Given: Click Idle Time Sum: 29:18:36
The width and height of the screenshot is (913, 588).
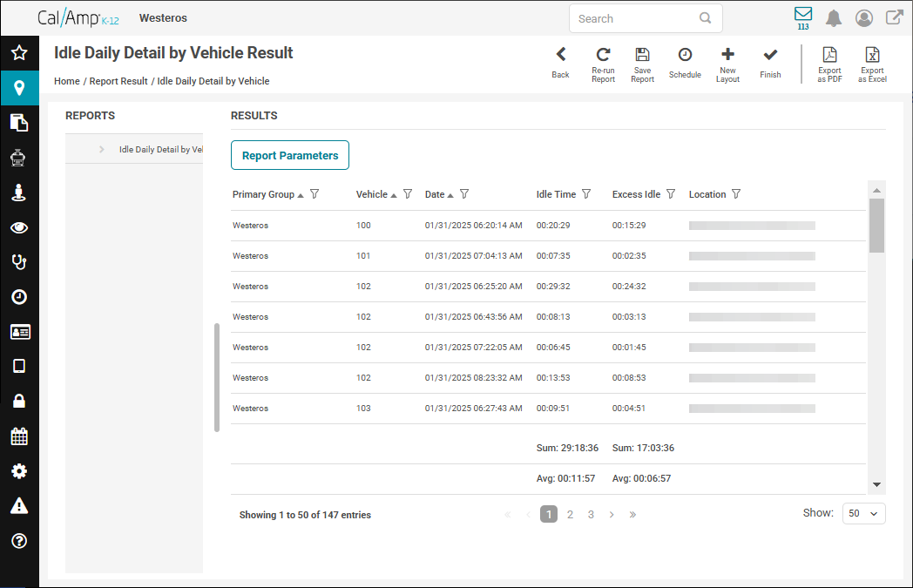Looking at the screenshot, I should point(567,448).
